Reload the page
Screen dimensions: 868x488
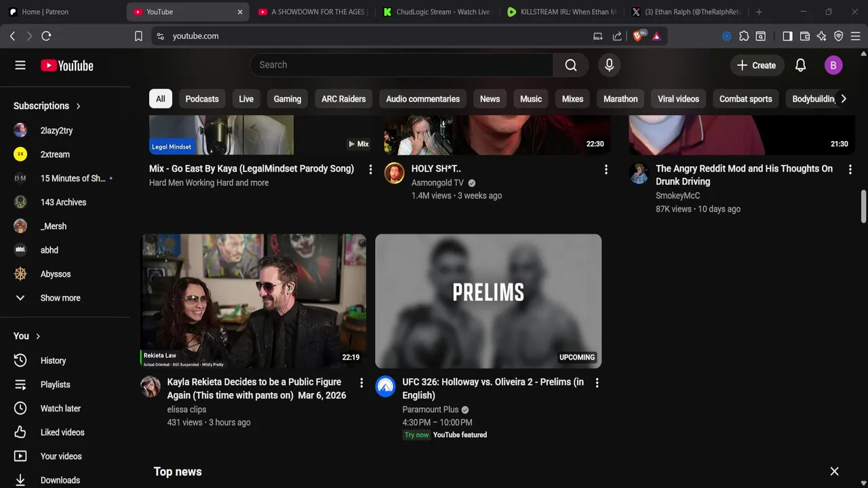point(46,36)
